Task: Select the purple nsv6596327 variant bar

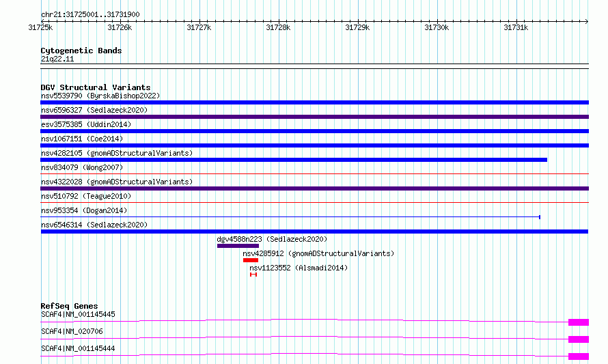Action: pos(314,117)
